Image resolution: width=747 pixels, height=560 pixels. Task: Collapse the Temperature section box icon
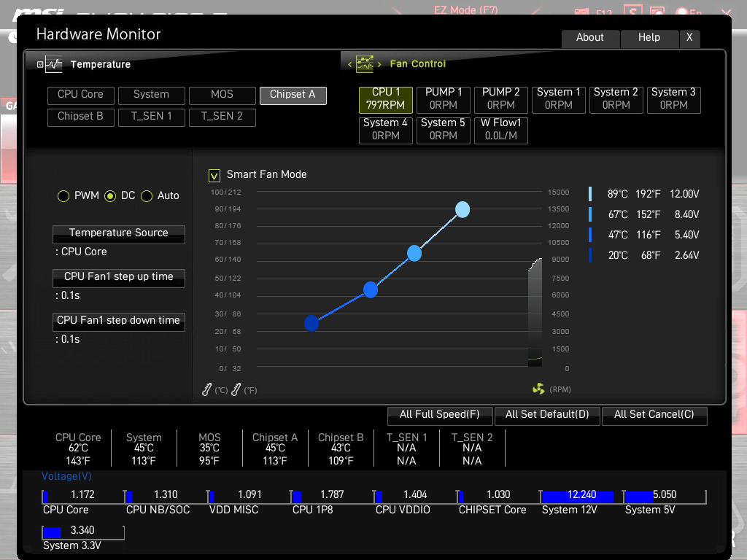pos(40,64)
